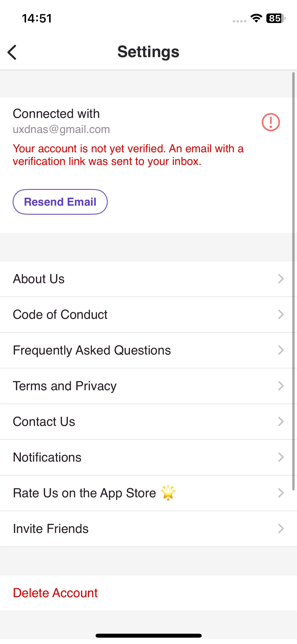This screenshot has height=644, width=297.
Task: Click the vertical scrollbar on the right
Action: coord(293,281)
